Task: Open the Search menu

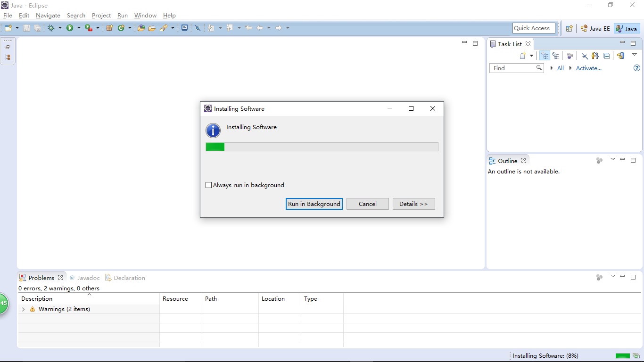Action: click(76, 16)
